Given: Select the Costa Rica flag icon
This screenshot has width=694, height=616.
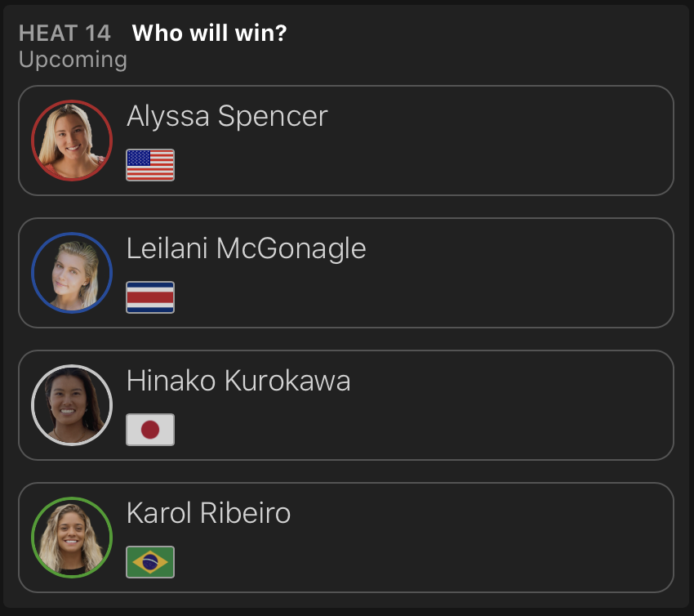Looking at the screenshot, I should pos(150,297).
